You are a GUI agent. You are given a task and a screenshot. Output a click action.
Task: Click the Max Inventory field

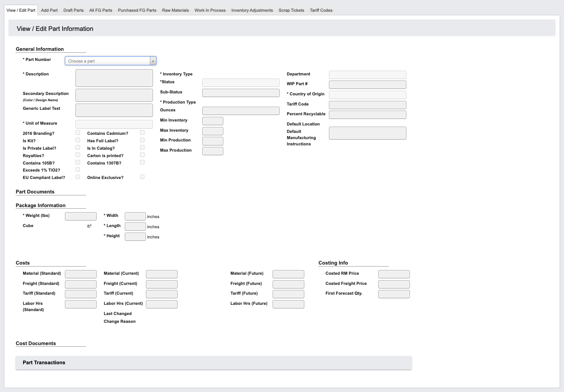click(x=213, y=131)
